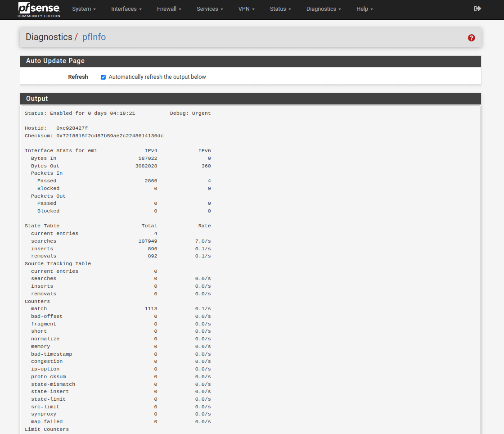504x434 pixels.
Task: Open the Services menu
Action: tap(210, 9)
